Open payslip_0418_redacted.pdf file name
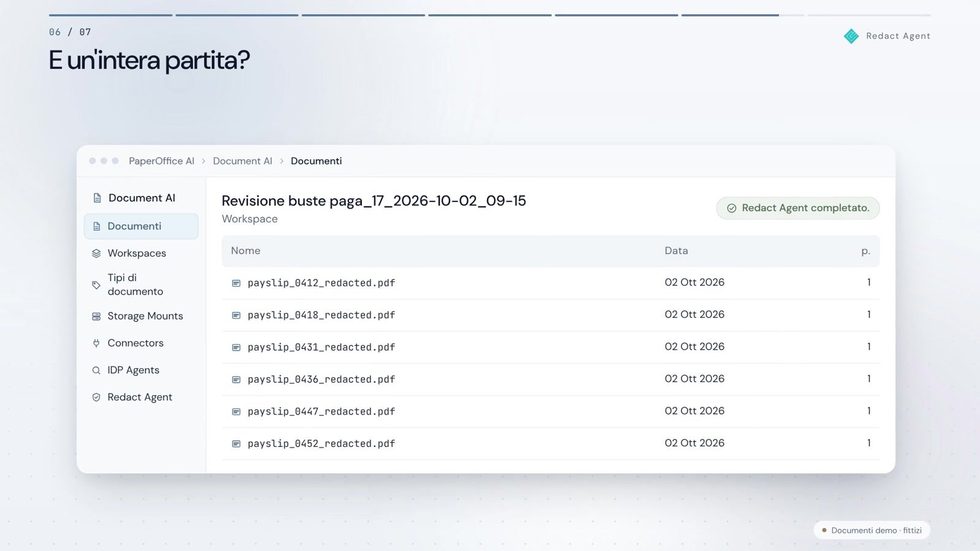 pos(321,315)
